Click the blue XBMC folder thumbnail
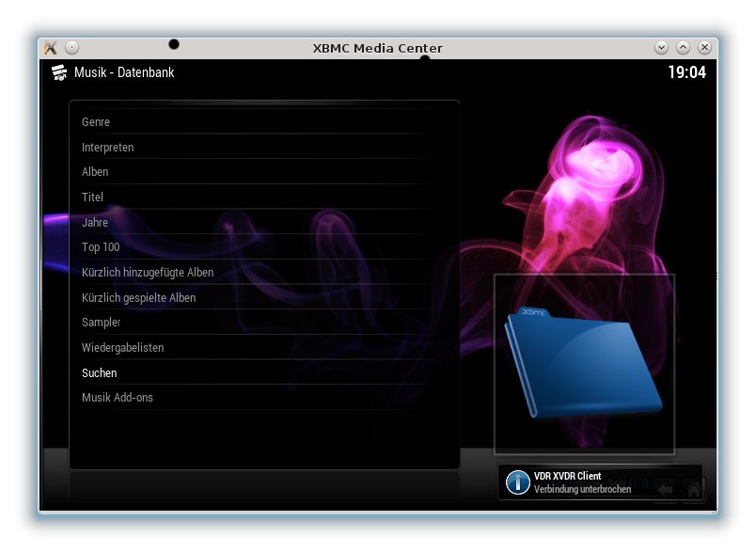Screen dimensions: 756x552 point(584,364)
